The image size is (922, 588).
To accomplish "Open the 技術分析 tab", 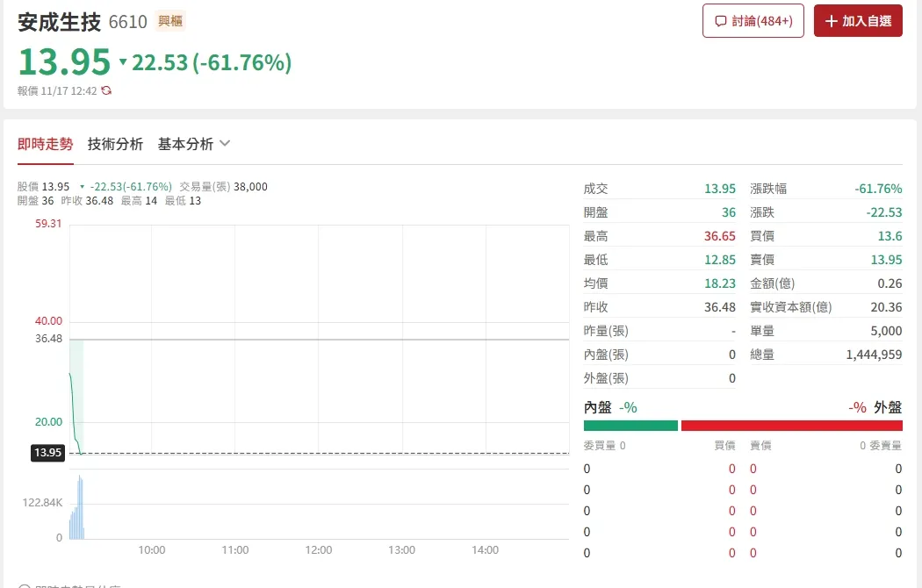I will point(115,144).
